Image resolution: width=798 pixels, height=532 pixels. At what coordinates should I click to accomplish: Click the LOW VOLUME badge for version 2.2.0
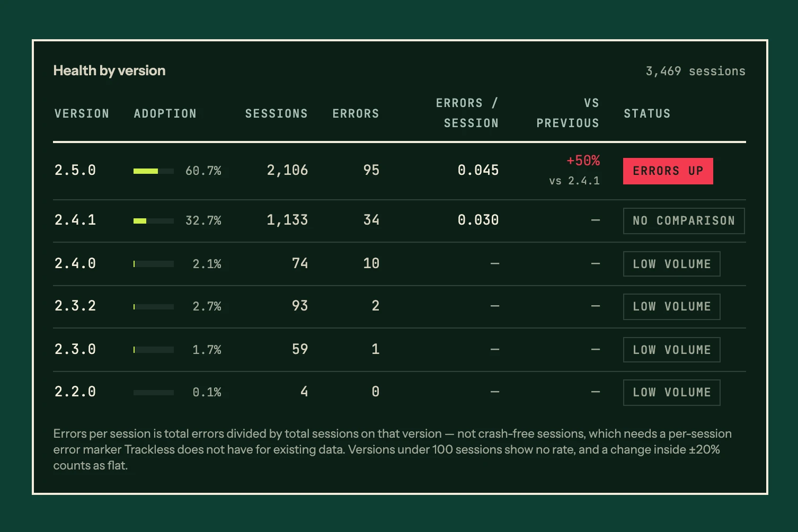coord(672,393)
